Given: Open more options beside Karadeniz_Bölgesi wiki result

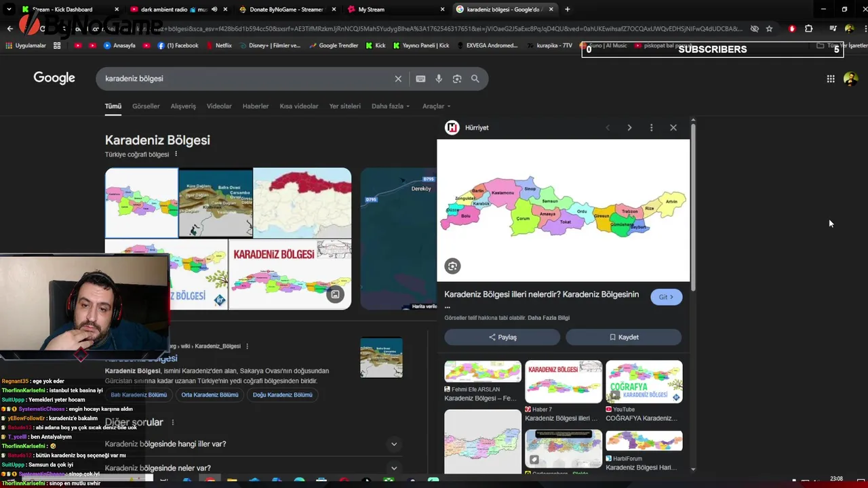Looking at the screenshot, I should [x=247, y=346].
